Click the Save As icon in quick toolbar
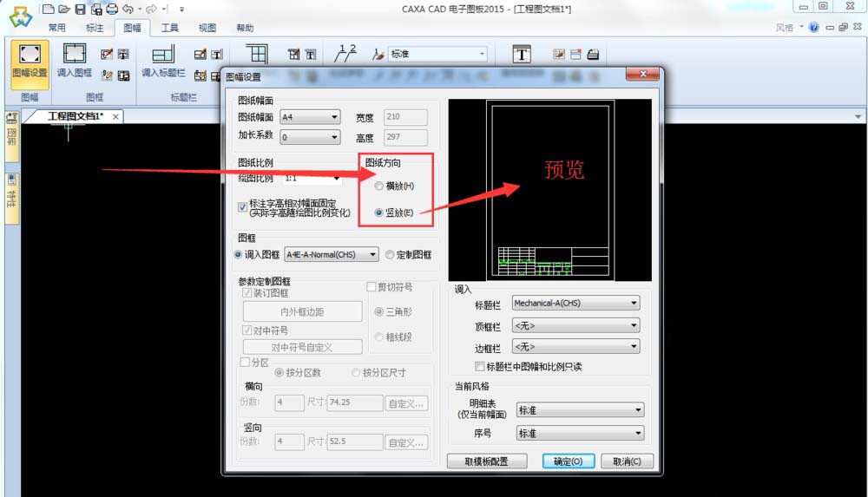The height and width of the screenshot is (497, 868). point(96,9)
